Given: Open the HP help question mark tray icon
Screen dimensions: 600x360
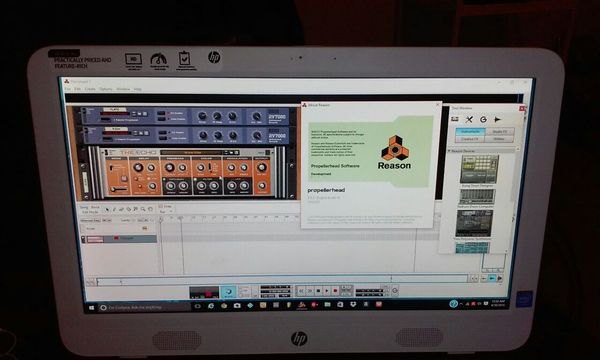Looking at the screenshot, I should click(453, 304).
